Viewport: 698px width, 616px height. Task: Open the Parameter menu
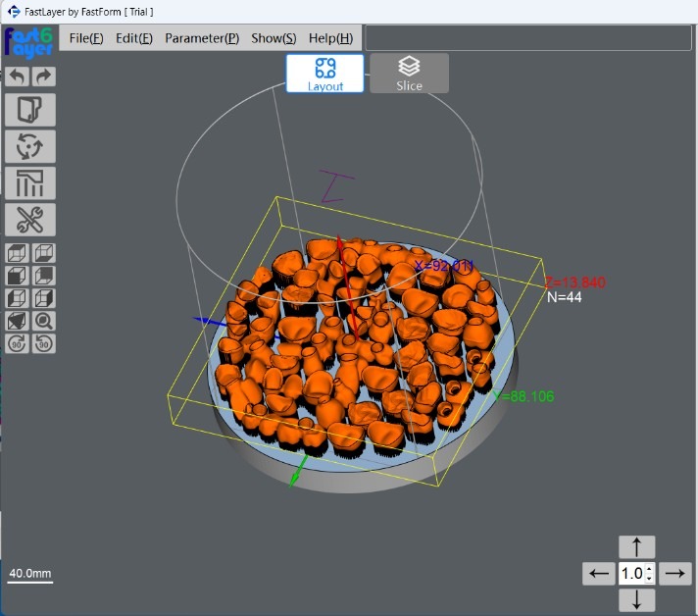click(x=202, y=38)
